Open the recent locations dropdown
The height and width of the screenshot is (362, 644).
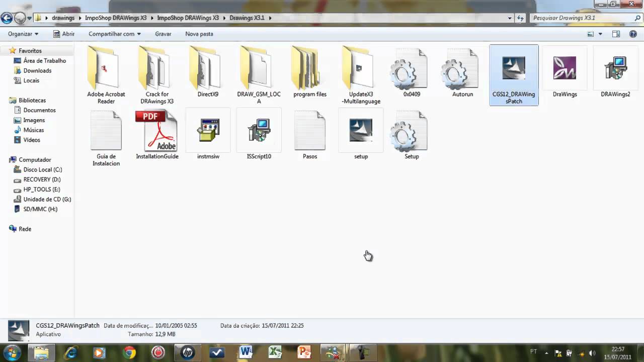pyautogui.click(x=29, y=19)
